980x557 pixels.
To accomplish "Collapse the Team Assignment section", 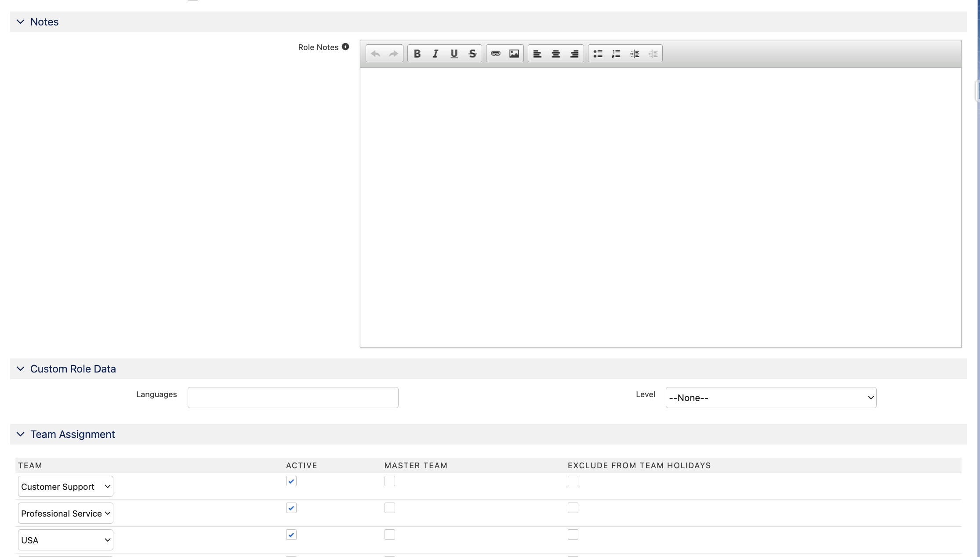I will [21, 434].
